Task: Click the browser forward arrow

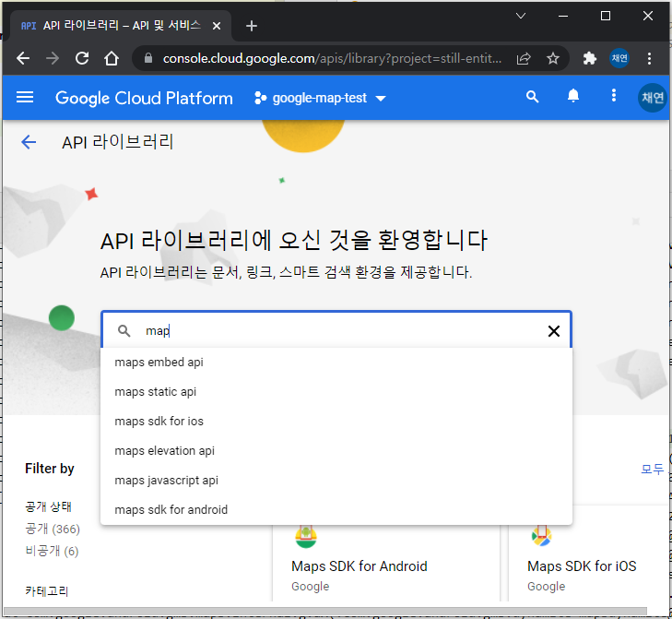Action: tap(53, 58)
